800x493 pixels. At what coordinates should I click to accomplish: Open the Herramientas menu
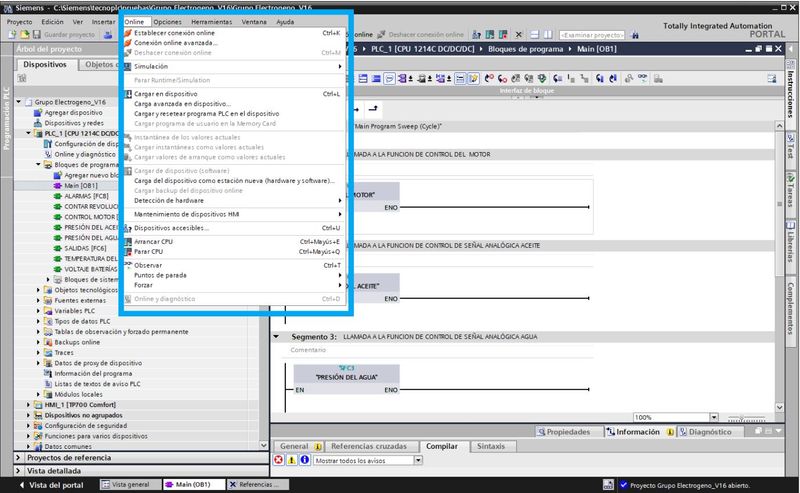point(211,22)
